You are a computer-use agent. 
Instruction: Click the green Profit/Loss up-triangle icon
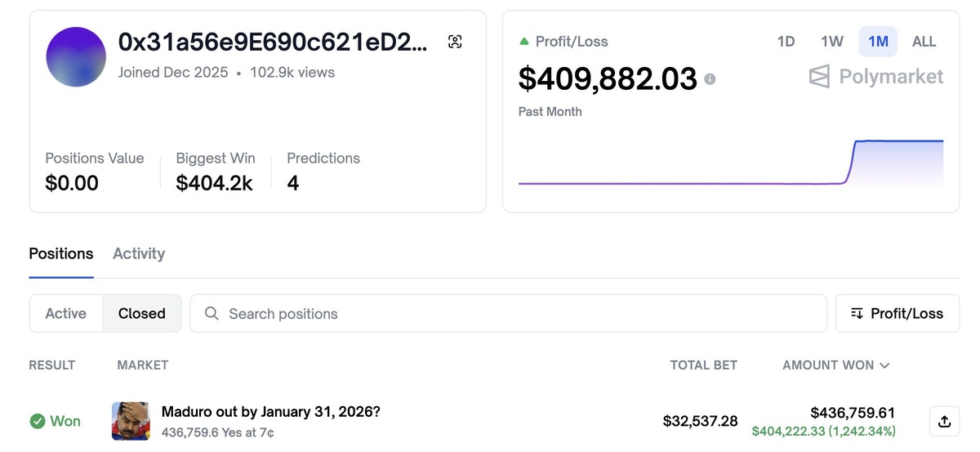point(524,42)
